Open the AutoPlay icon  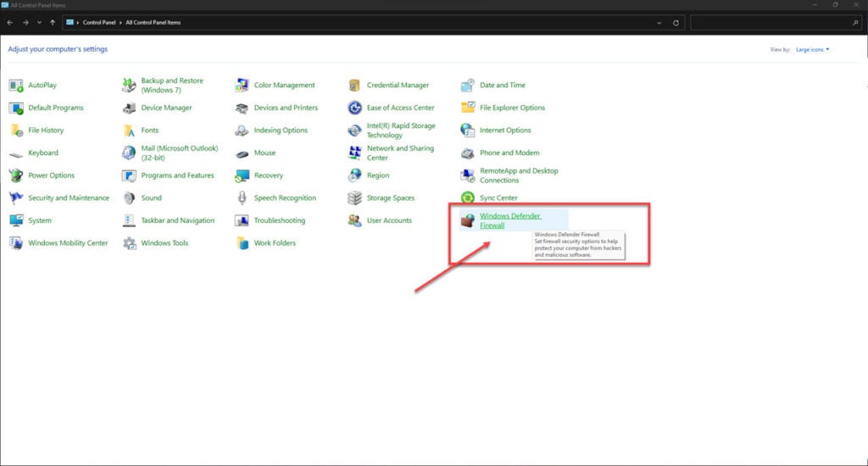coord(16,86)
